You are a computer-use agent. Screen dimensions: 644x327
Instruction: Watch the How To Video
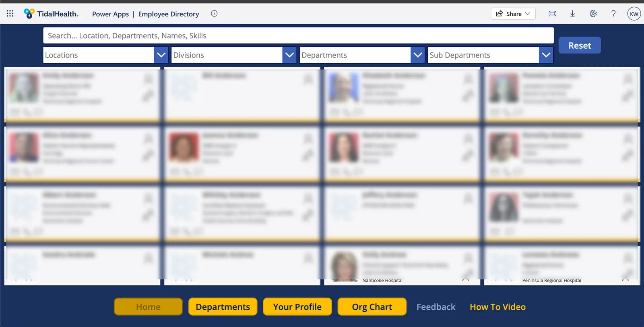(x=497, y=307)
